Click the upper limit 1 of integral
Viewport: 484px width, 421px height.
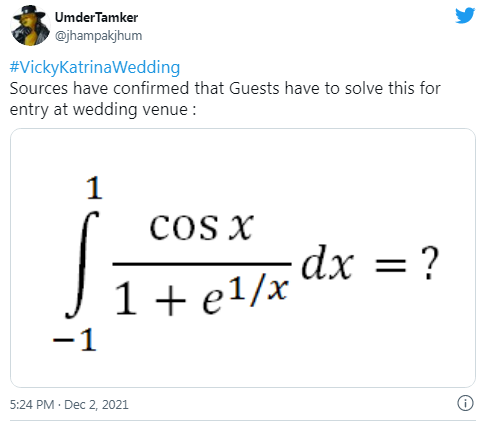(94, 188)
